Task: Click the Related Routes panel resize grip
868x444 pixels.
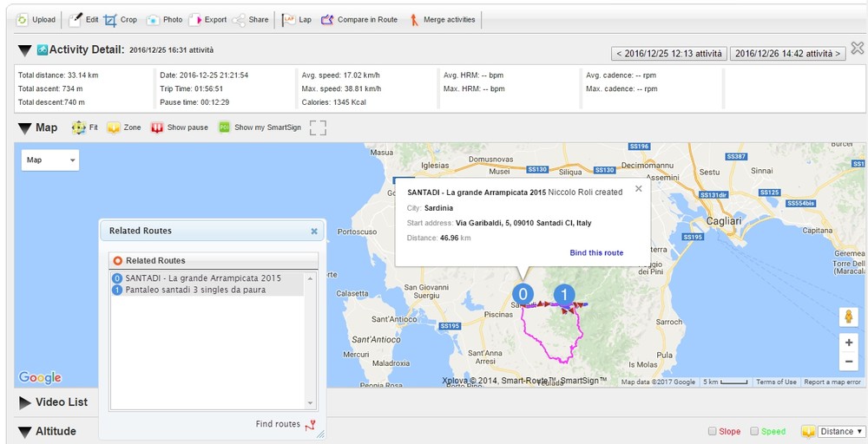Action: [x=320, y=435]
